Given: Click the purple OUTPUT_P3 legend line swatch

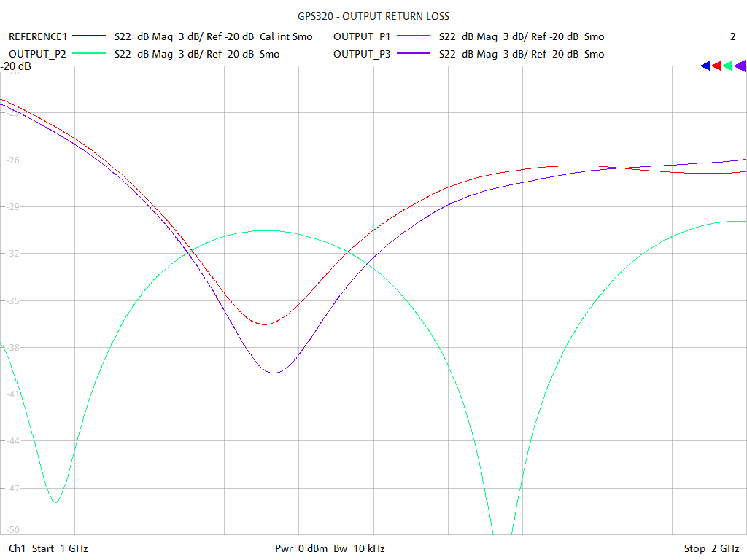Looking at the screenshot, I should pyautogui.click(x=414, y=54).
